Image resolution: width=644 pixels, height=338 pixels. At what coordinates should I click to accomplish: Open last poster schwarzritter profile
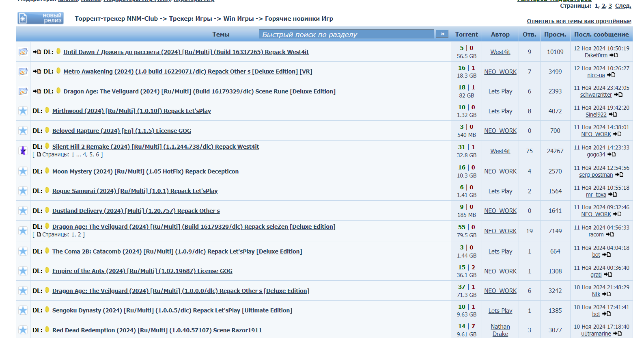click(x=596, y=95)
